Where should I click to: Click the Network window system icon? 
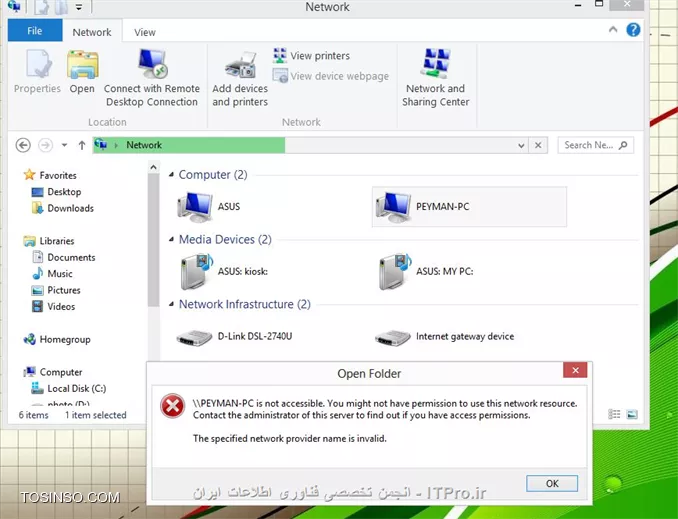point(14,6)
